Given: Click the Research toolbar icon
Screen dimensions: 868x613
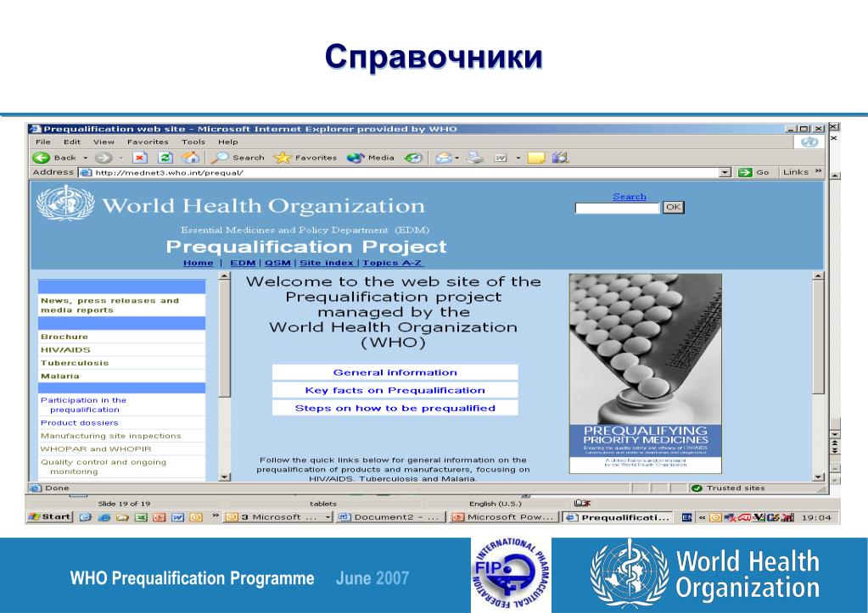Looking at the screenshot, I should pyautogui.click(x=560, y=158).
